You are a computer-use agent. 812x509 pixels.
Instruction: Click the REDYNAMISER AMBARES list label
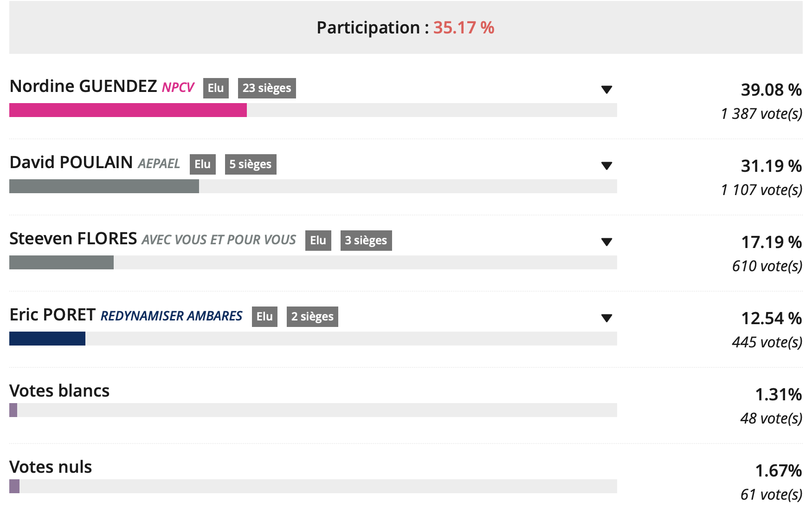click(172, 316)
